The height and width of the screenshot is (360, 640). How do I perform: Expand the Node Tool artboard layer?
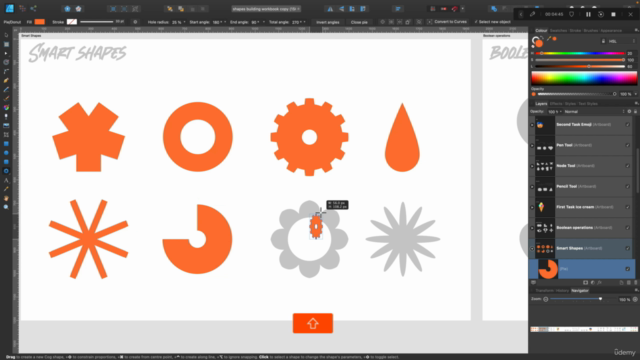532,166
